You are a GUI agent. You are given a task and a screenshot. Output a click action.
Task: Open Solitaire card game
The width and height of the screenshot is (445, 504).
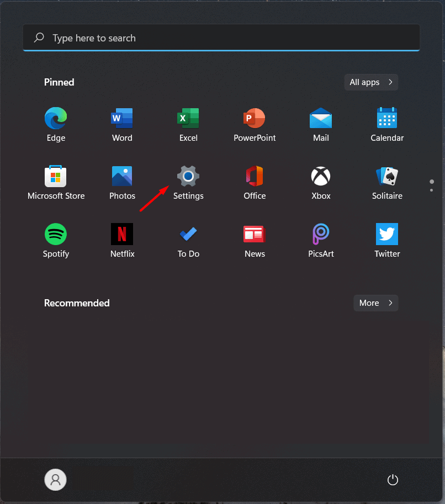click(x=387, y=177)
